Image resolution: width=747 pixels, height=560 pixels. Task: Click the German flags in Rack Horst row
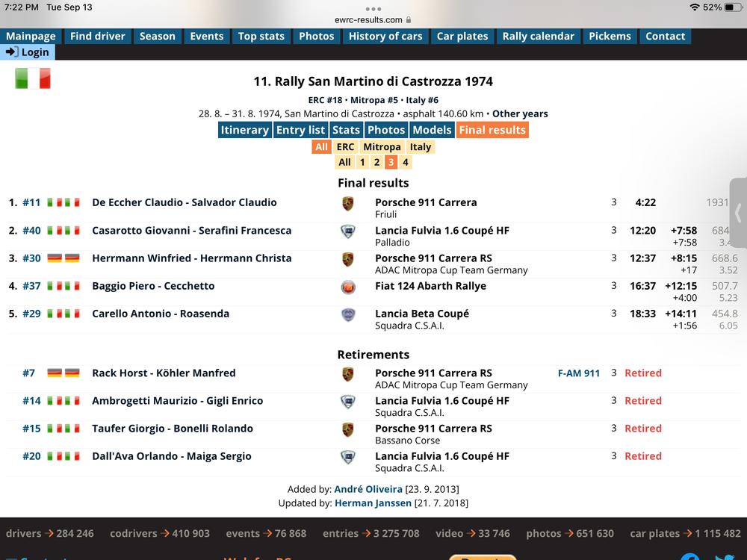click(x=63, y=373)
